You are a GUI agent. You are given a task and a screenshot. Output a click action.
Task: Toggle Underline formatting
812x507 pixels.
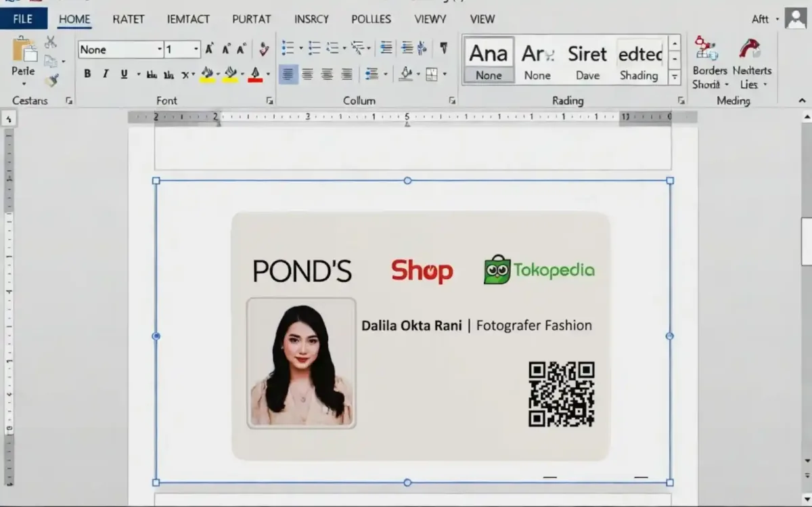click(124, 74)
